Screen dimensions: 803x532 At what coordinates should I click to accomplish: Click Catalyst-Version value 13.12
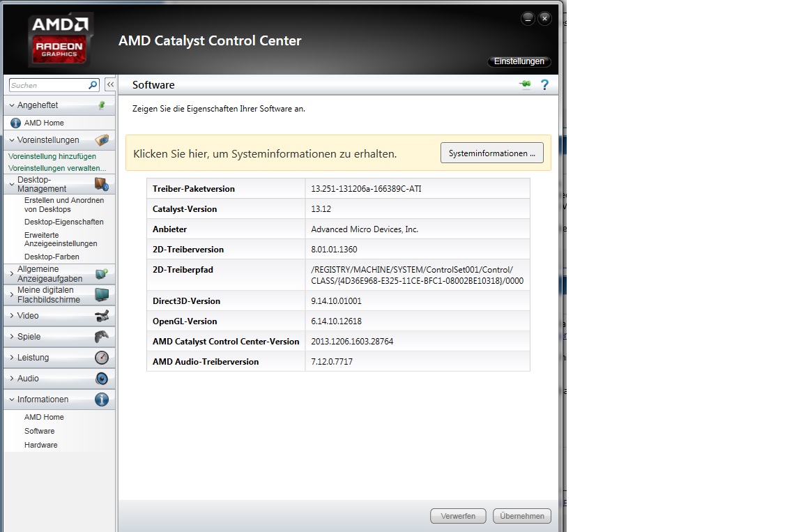pos(321,209)
